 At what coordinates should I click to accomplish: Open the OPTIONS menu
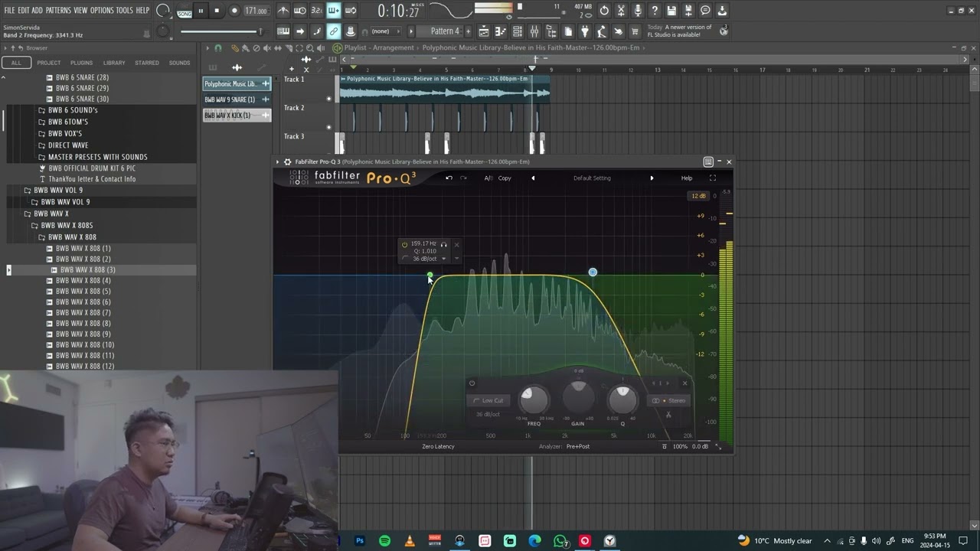coord(102,11)
